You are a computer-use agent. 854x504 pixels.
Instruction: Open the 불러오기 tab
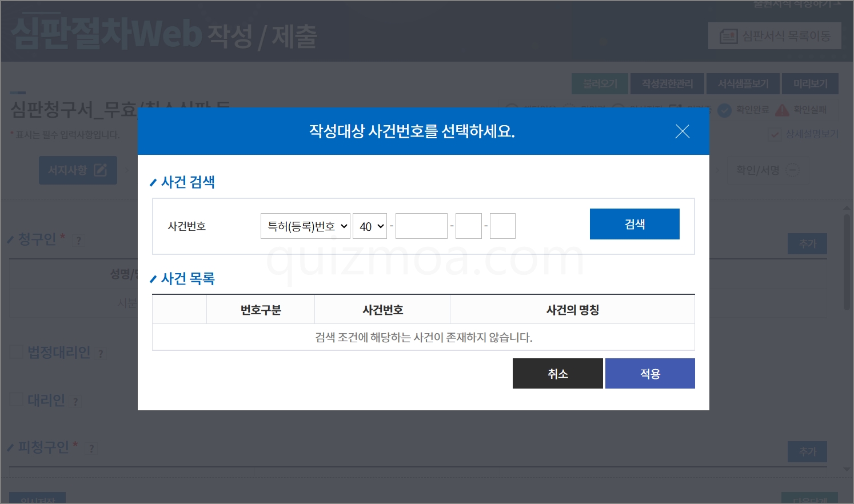[600, 83]
